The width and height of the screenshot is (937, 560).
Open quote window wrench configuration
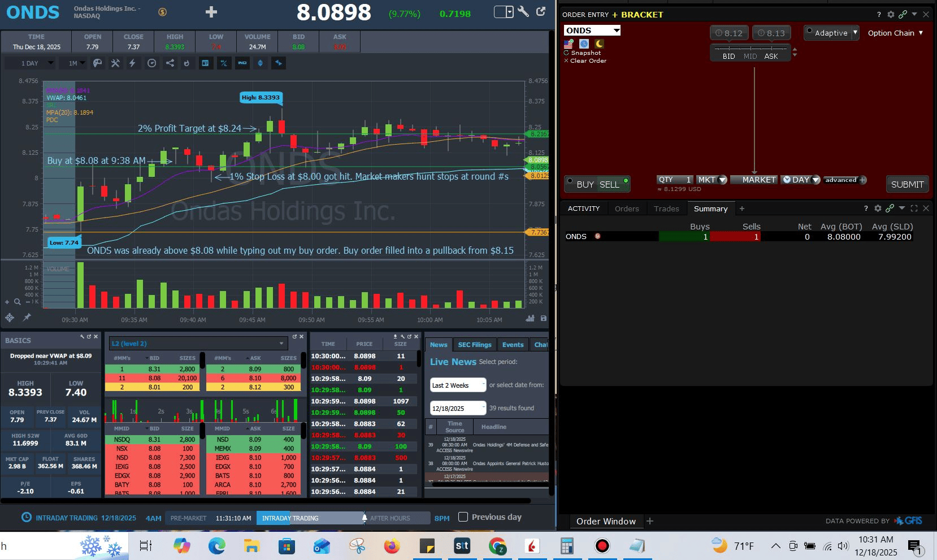coord(523,11)
